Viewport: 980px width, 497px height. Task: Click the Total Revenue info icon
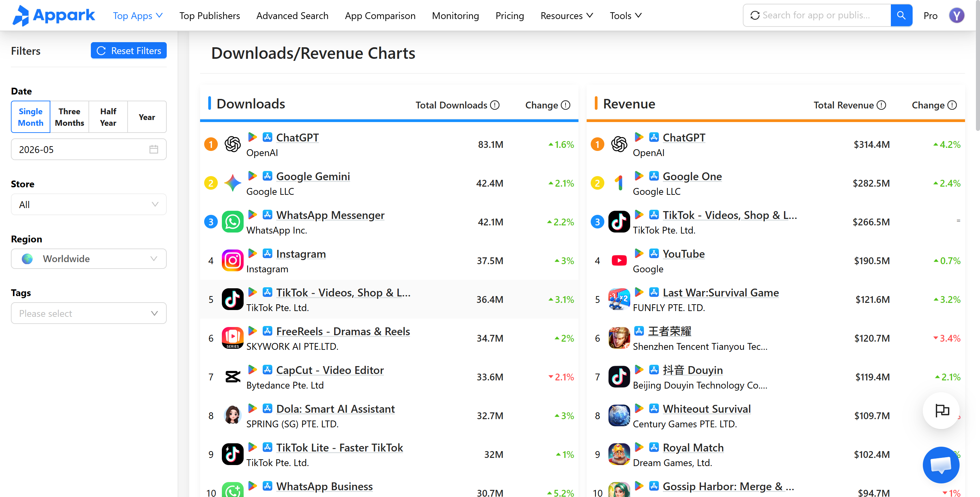(x=881, y=105)
